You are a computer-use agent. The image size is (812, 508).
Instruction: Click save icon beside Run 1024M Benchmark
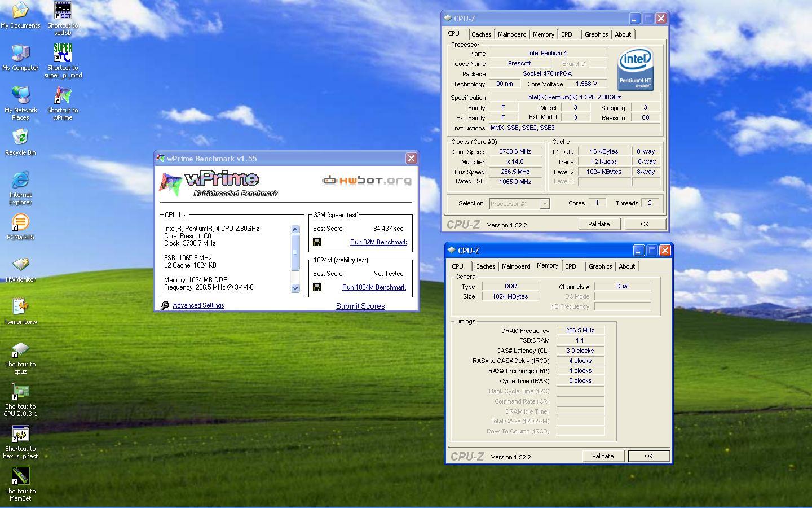317,287
